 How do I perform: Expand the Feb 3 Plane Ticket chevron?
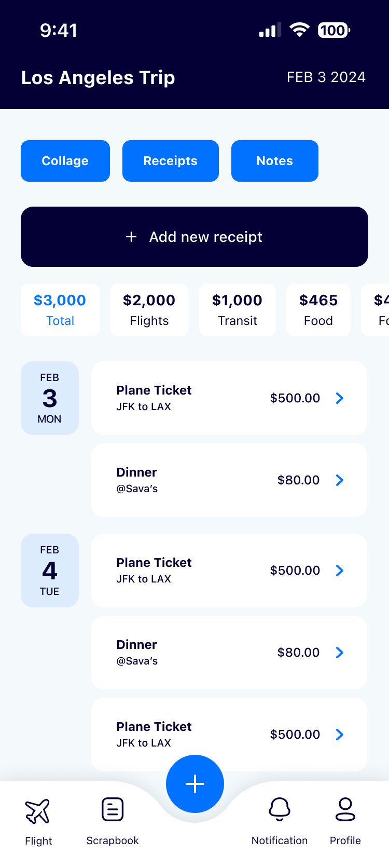(340, 398)
